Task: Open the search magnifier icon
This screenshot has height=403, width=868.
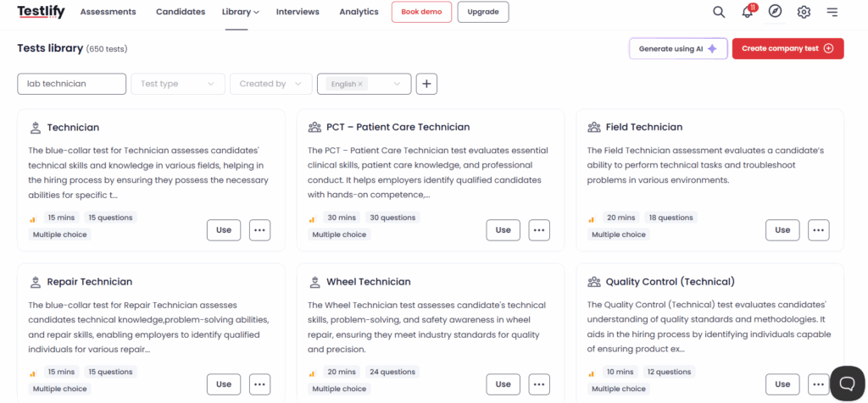Action: pos(719,12)
